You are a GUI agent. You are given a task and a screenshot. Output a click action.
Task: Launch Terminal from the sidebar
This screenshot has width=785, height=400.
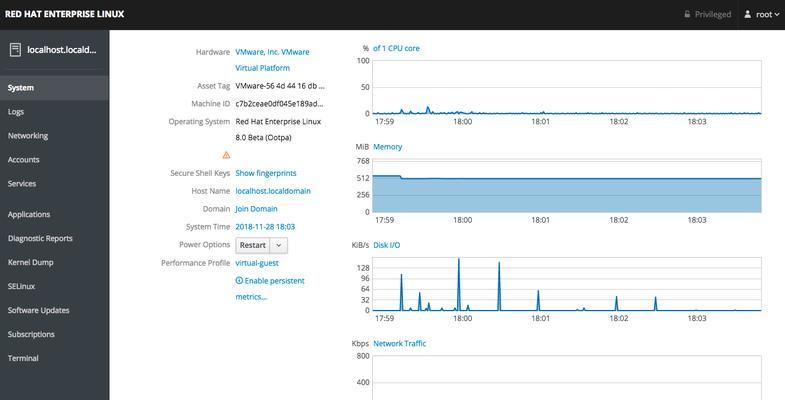point(54,358)
